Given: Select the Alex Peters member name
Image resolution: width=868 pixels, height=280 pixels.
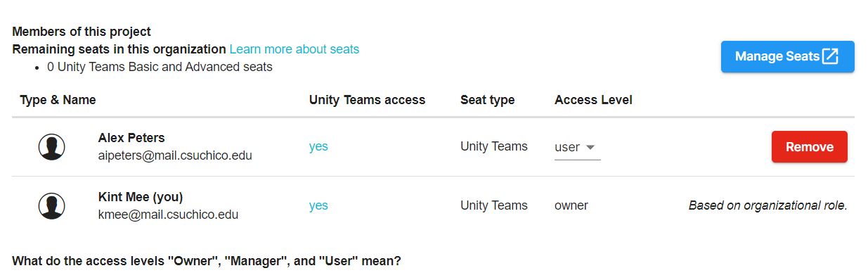Looking at the screenshot, I should point(131,138).
